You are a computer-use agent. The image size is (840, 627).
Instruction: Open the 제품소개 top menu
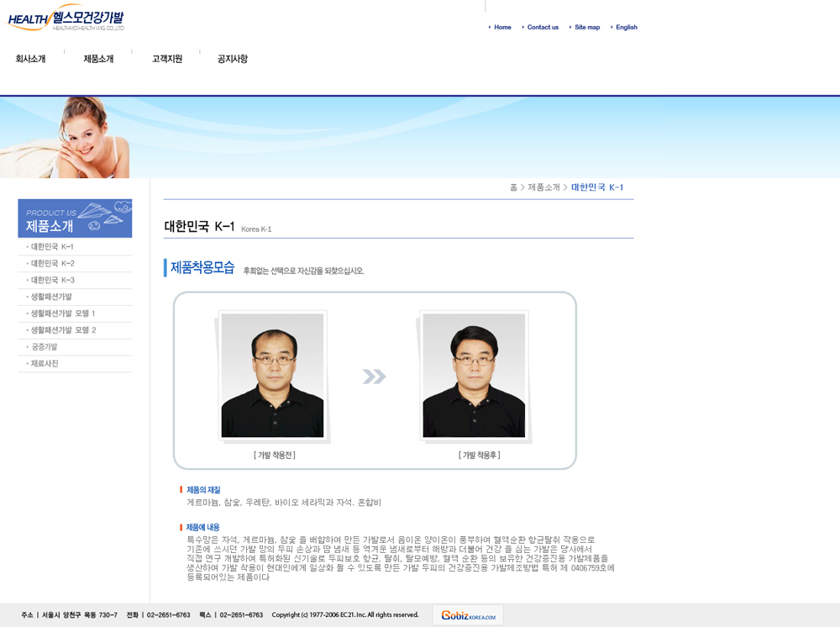click(98, 59)
